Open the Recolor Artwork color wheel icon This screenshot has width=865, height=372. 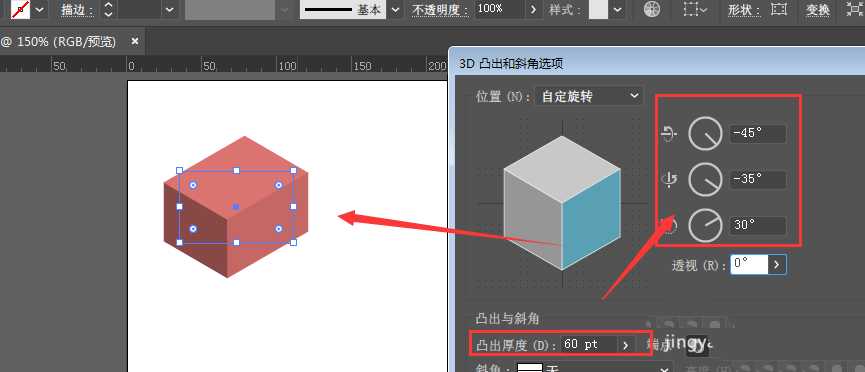coord(653,10)
